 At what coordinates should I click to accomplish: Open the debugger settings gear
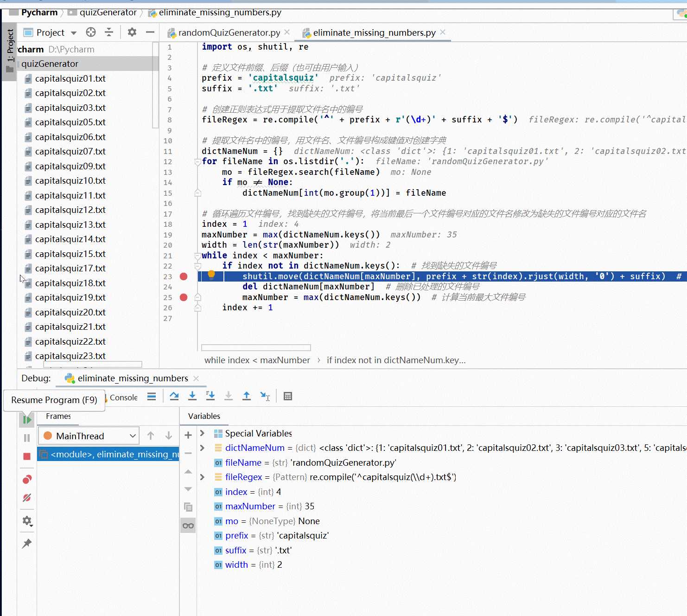click(x=27, y=521)
